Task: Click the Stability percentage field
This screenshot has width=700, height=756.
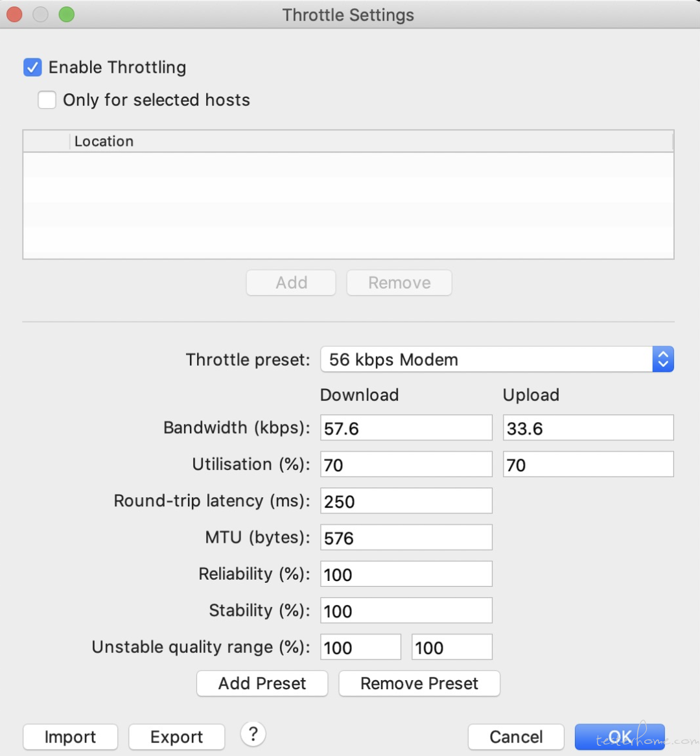Action: 406,611
